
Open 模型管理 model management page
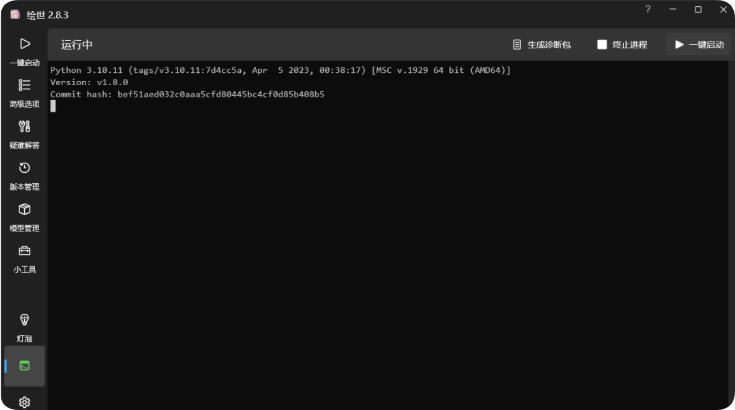click(x=24, y=217)
